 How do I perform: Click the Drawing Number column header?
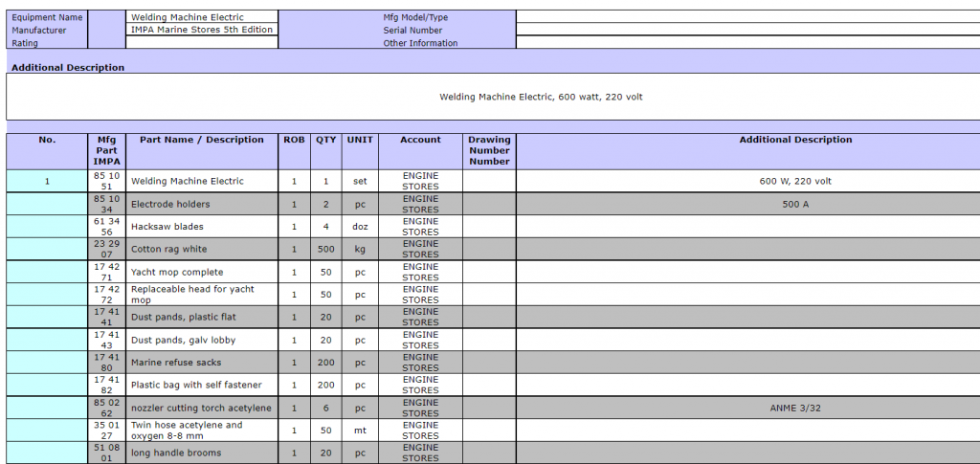pos(489,150)
